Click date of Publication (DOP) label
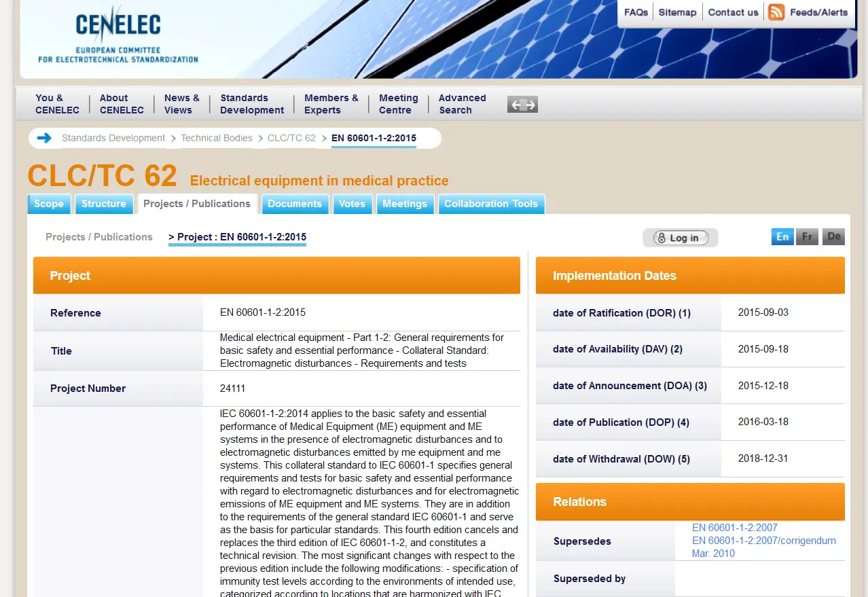This screenshot has height=597, width=868. pos(621,422)
